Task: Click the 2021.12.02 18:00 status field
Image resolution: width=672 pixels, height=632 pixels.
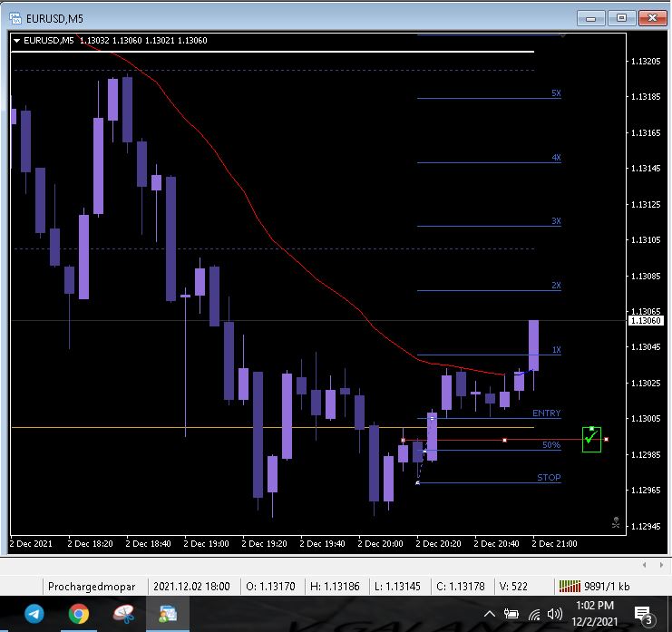Action: [x=191, y=586]
